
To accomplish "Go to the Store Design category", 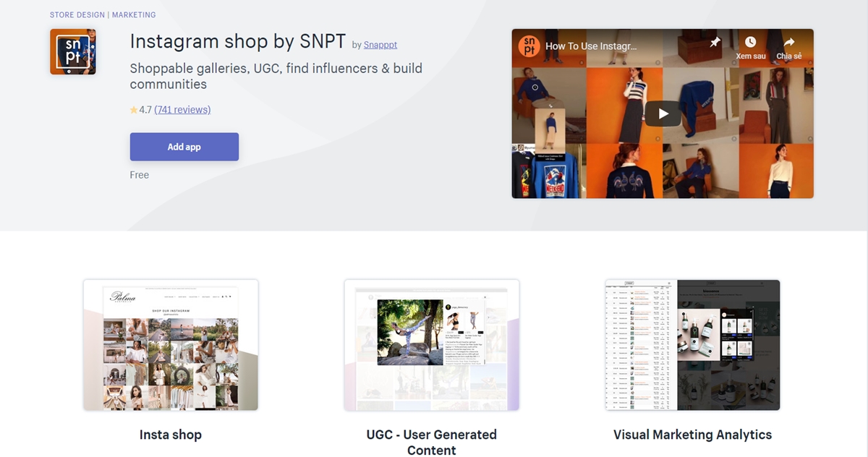I will click(77, 14).
